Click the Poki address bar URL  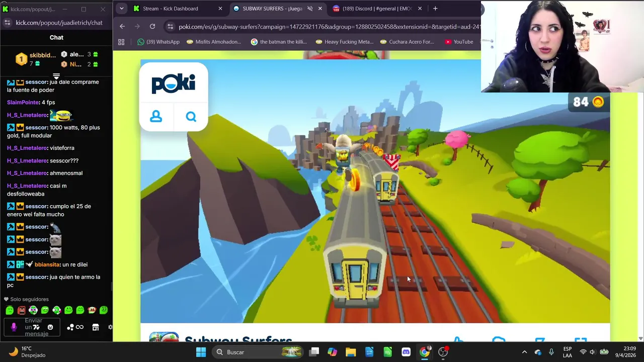[330, 26]
